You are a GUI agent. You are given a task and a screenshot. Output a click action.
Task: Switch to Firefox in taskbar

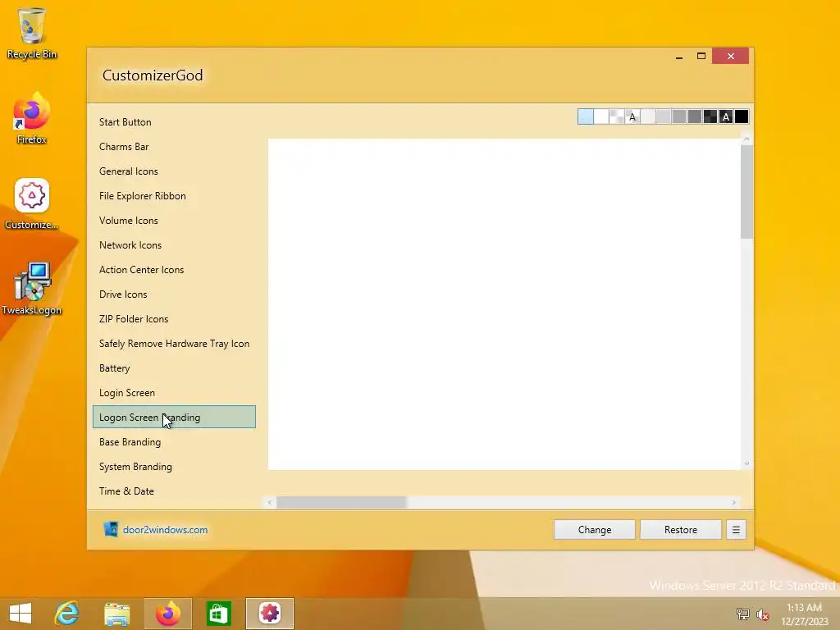pyautogui.click(x=167, y=614)
